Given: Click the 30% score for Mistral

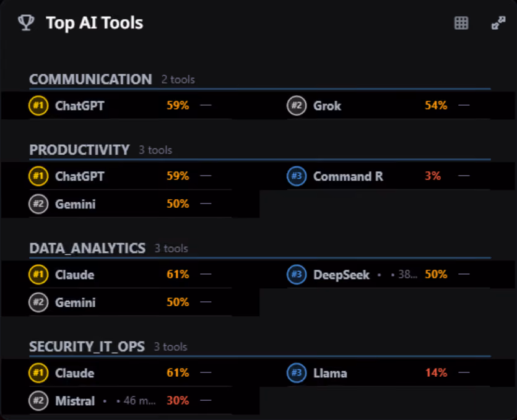Looking at the screenshot, I should tap(178, 401).
